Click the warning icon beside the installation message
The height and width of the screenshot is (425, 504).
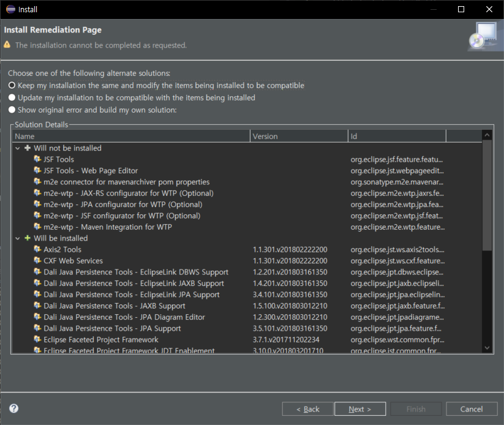7,45
